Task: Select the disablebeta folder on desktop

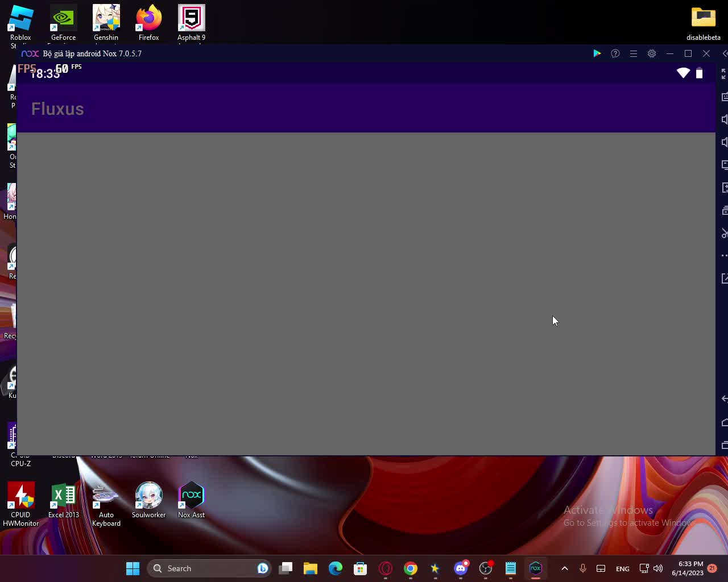Action: 704,24
